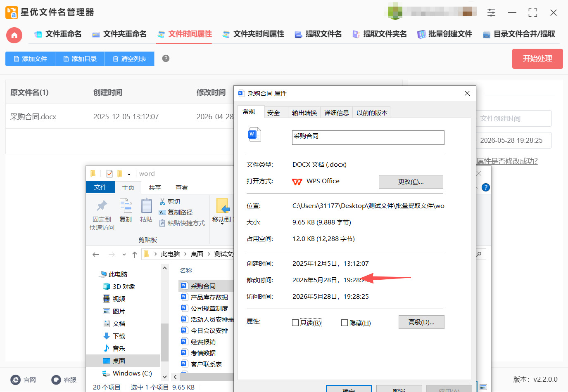Image resolution: width=568 pixels, height=392 pixels.
Task: Click the navigation pane scroll-down arrow
Action: [164, 376]
